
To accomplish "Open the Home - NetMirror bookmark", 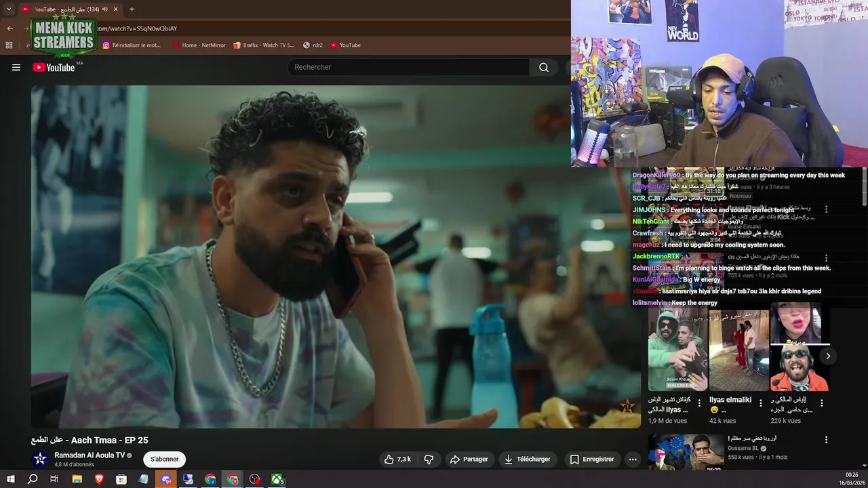I will point(199,45).
